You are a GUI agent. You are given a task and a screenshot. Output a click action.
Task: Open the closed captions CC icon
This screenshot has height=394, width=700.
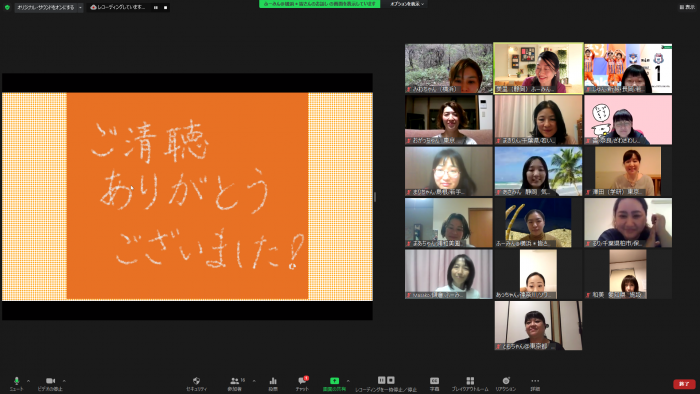click(434, 383)
